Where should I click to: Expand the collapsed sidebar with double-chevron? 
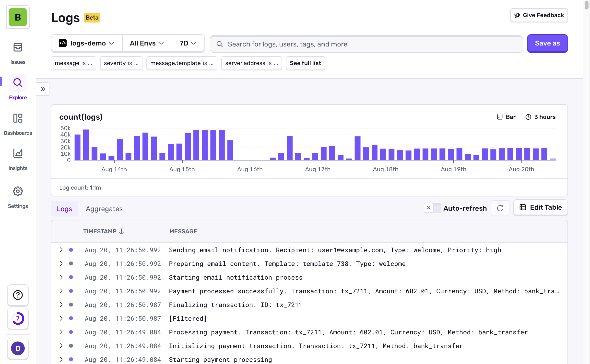pyautogui.click(x=43, y=89)
